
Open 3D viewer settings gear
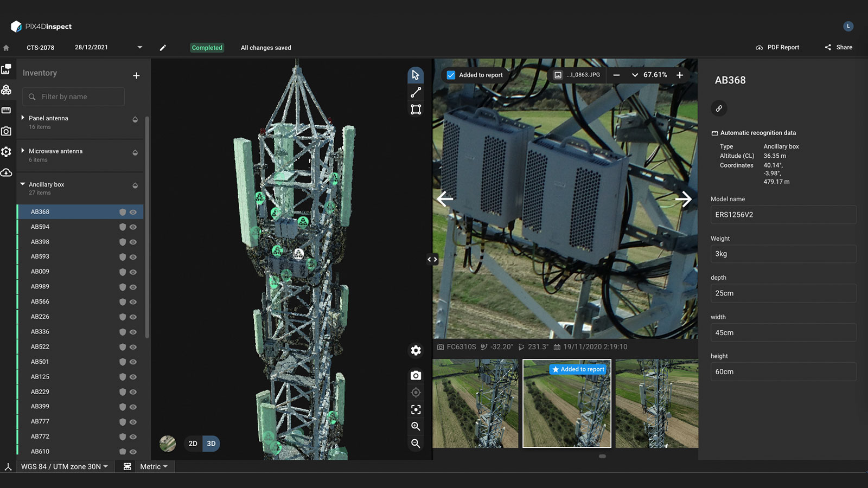tap(416, 351)
